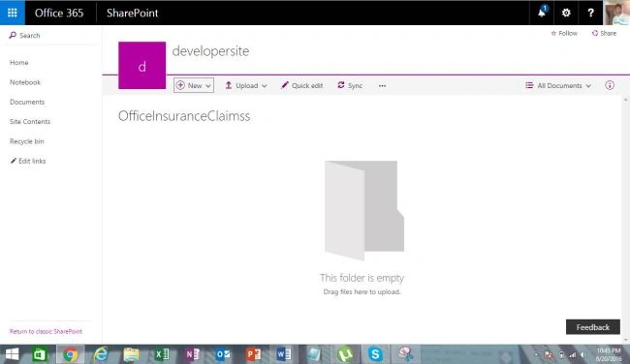Open the help question mark
The width and height of the screenshot is (630, 364).
(590, 13)
